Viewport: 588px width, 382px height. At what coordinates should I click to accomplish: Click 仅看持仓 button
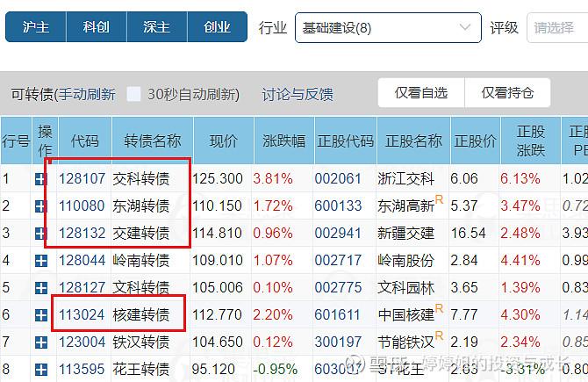coord(508,93)
